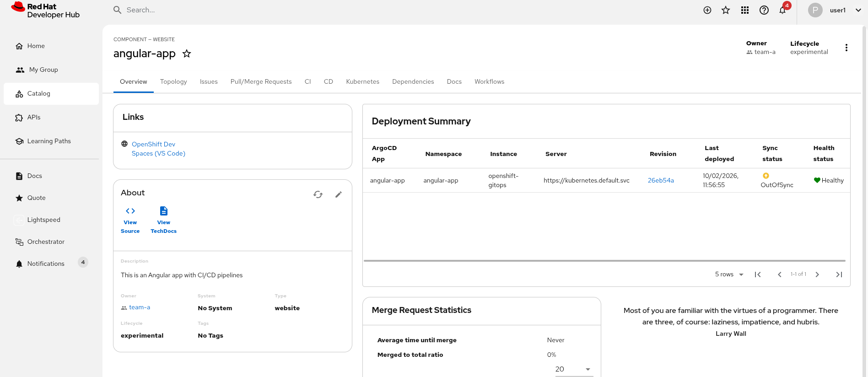Open My Group in the sidebar
The height and width of the screenshot is (377, 868).
pyautogui.click(x=51, y=70)
